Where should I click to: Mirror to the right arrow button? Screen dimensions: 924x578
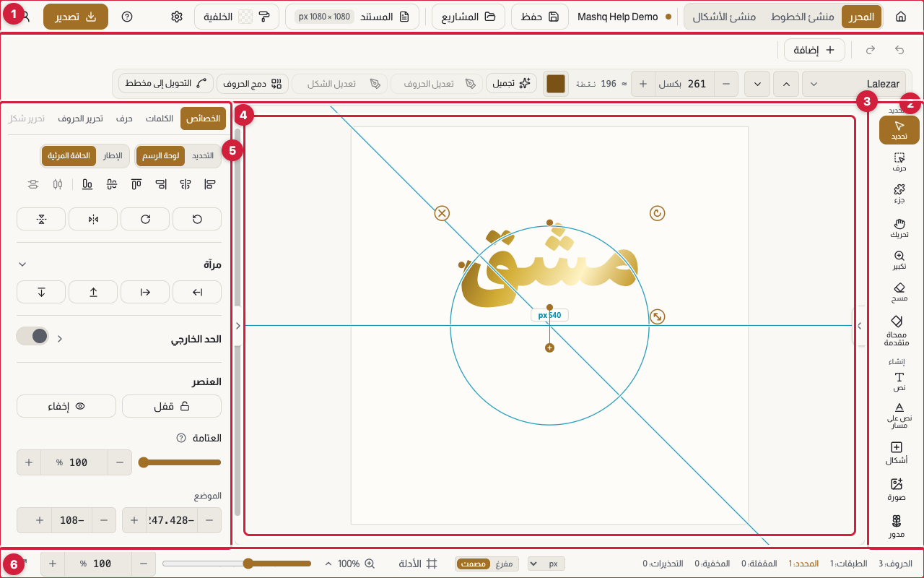coord(145,292)
